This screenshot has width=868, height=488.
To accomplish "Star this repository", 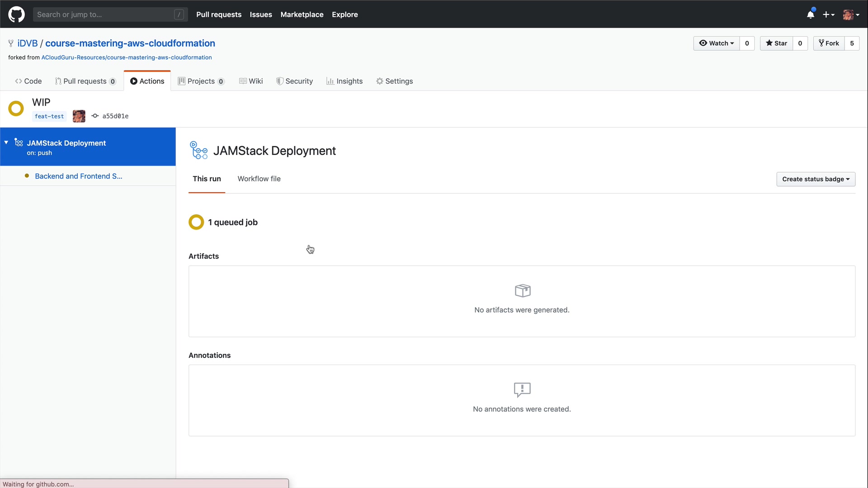I will [776, 43].
